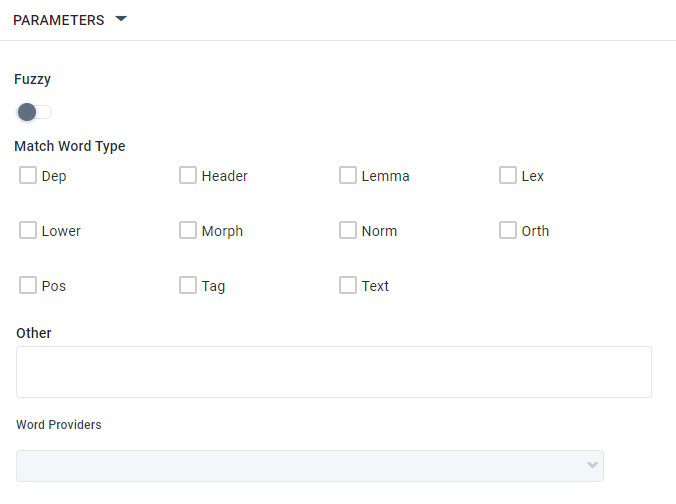Image resolution: width=676 pixels, height=504 pixels.
Task: Tick the Lemma checkbox
Action: pos(348,176)
